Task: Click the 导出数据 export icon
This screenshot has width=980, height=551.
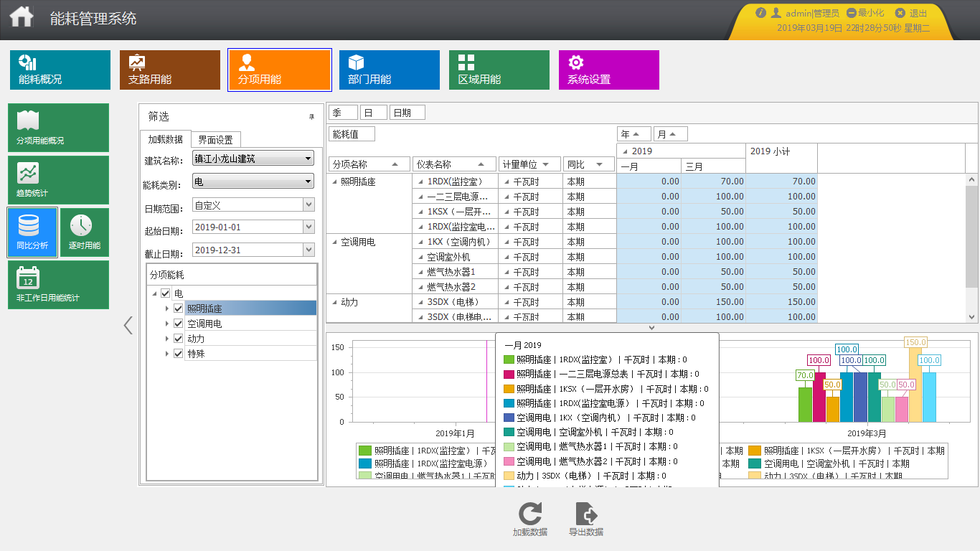Action: click(586, 514)
